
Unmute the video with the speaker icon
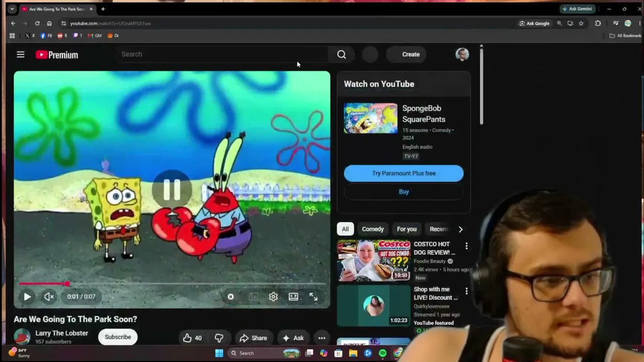[49, 297]
